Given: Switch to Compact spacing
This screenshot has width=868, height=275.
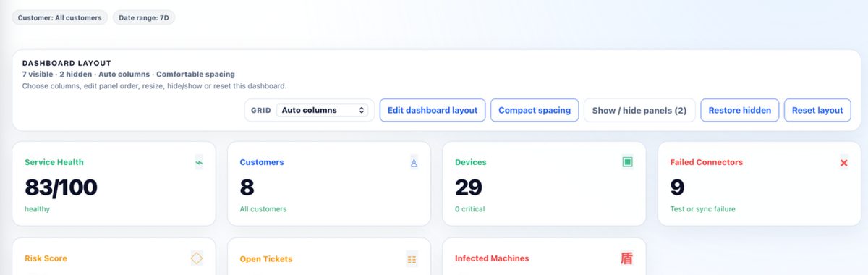Looking at the screenshot, I should tap(535, 110).
